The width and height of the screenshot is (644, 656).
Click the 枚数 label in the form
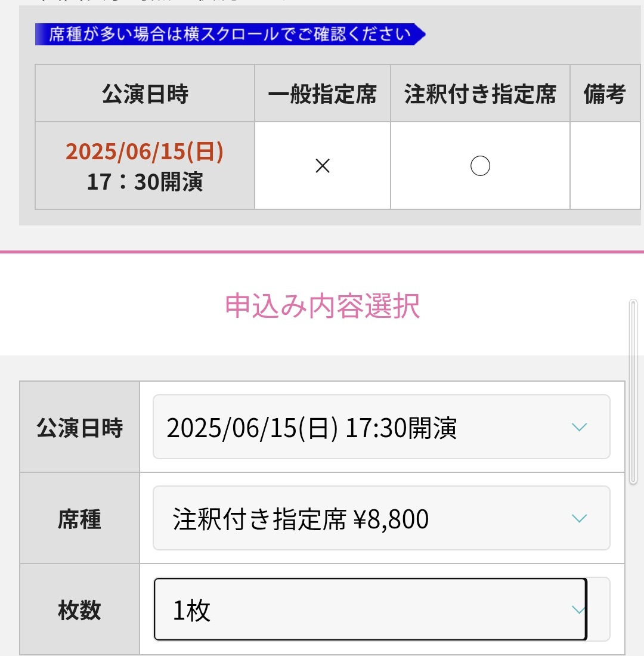pos(79,610)
